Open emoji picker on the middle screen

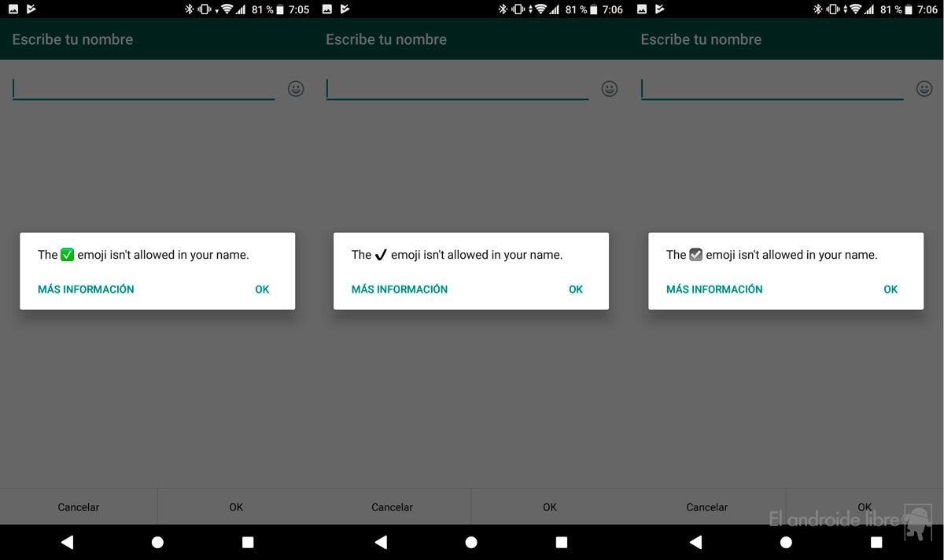tap(610, 89)
